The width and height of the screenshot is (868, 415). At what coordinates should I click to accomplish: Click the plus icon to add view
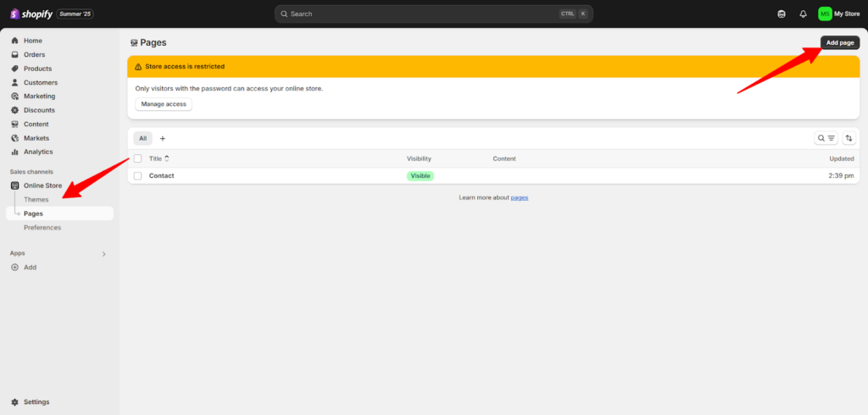(x=163, y=138)
